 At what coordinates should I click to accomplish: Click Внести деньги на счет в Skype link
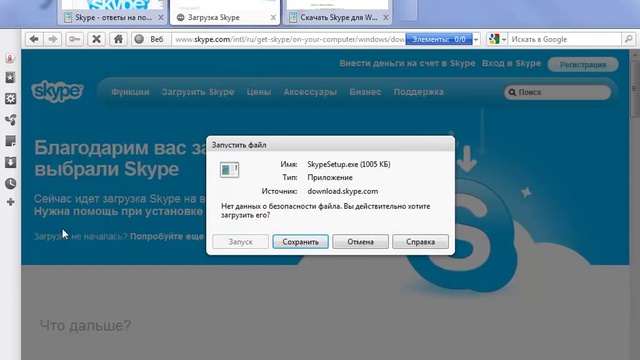coord(407,63)
